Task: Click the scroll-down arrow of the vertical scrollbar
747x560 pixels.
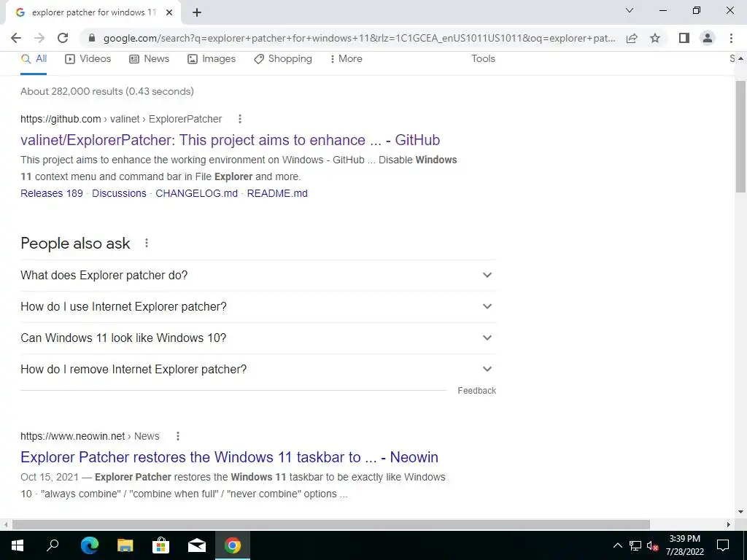Action: [x=740, y=512]
